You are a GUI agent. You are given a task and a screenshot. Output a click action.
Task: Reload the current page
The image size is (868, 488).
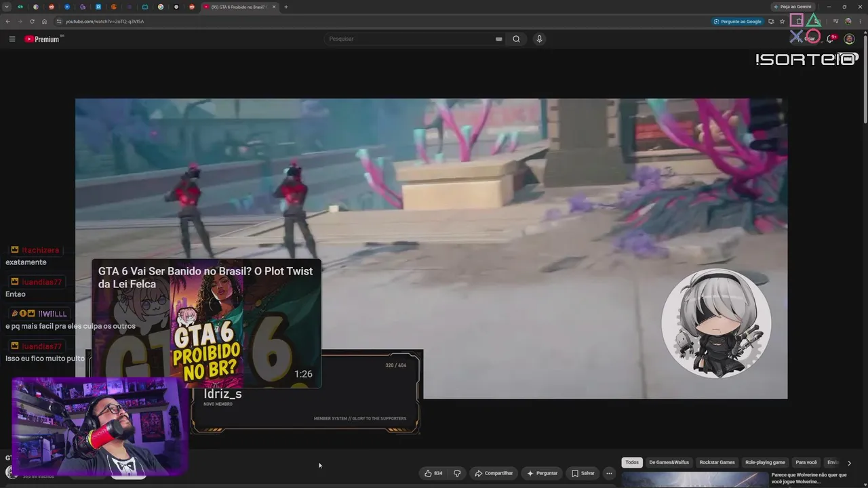[x=32, y=21]
